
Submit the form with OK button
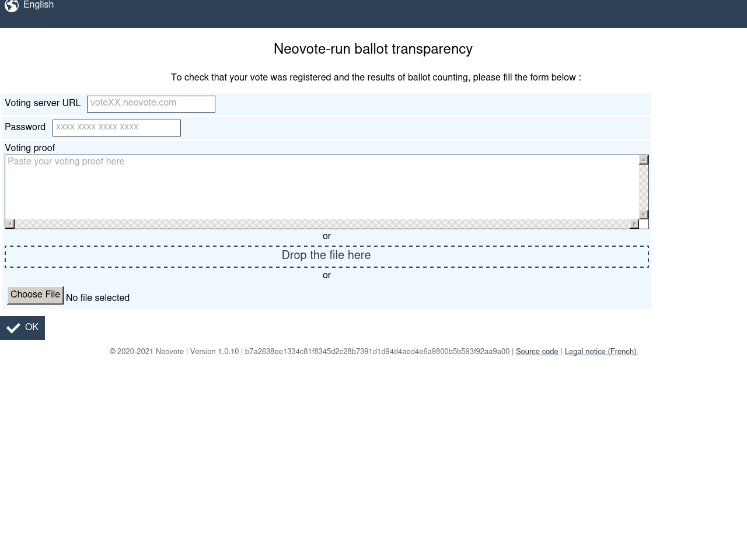point(22,328)
